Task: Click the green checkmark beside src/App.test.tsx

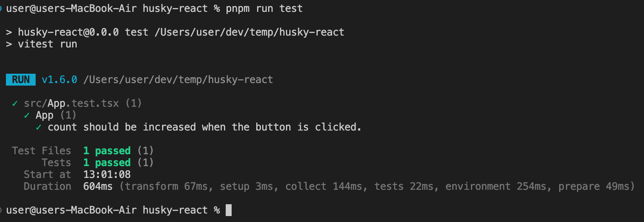Action: [x=15, y=103]
